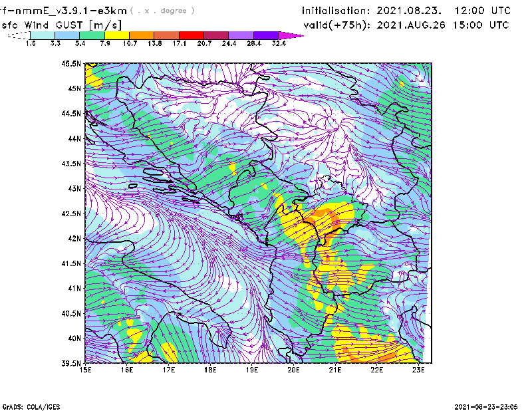Click the legend value '20.7'

click(x=204, y=43)
